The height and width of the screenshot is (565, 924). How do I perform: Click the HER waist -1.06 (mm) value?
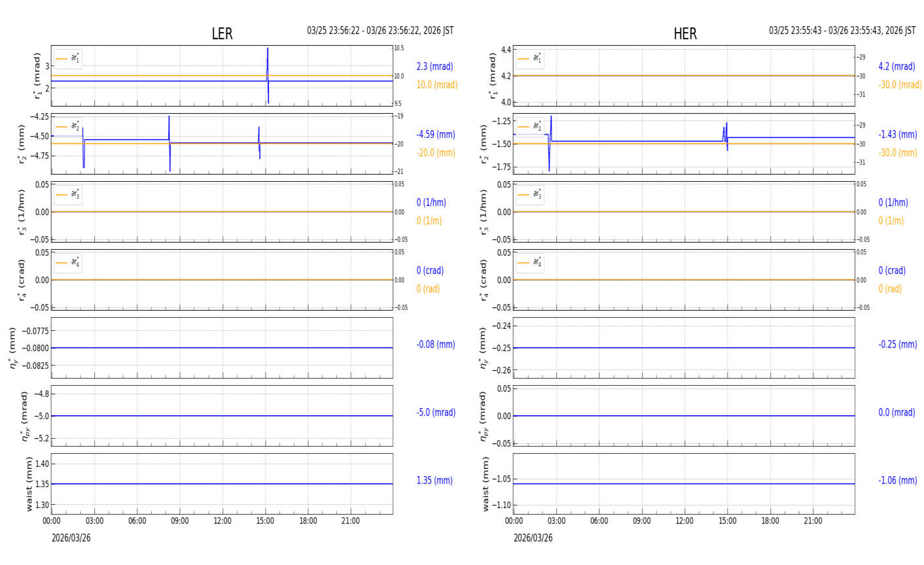pos(897,481)
